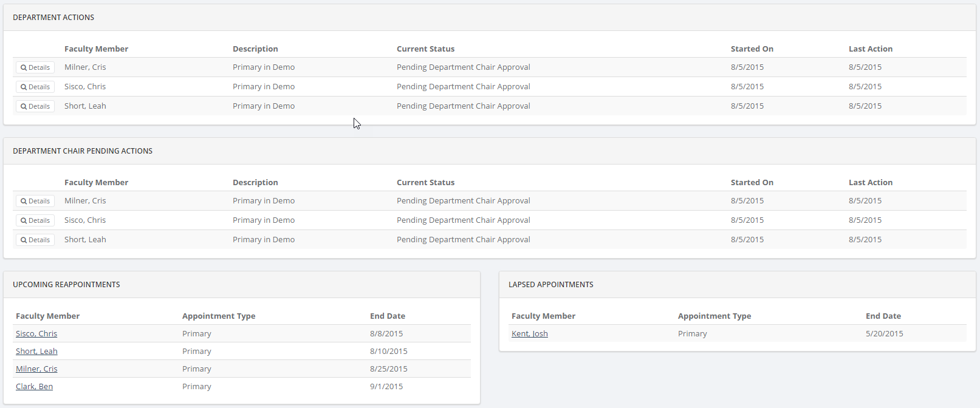Click Current Status column header in Department Actions

[425, 49]
